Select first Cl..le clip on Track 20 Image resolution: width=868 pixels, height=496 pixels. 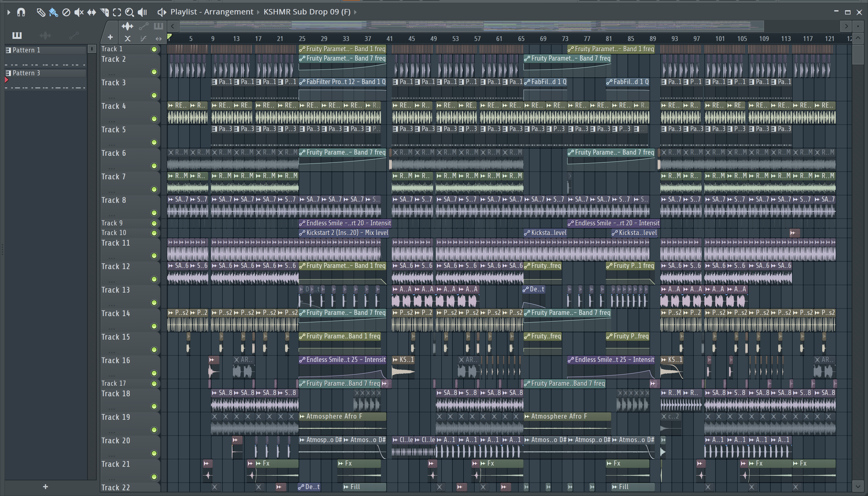tap(403, 447)
